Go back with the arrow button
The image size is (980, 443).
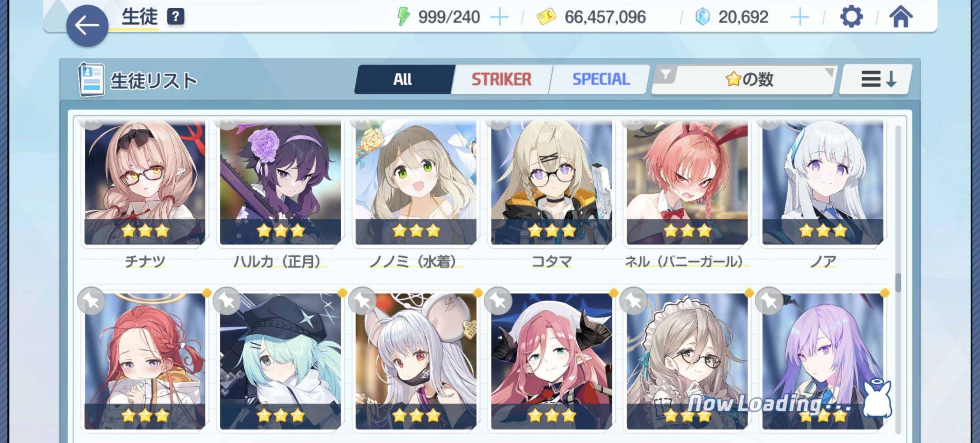(x=87, y=25)
